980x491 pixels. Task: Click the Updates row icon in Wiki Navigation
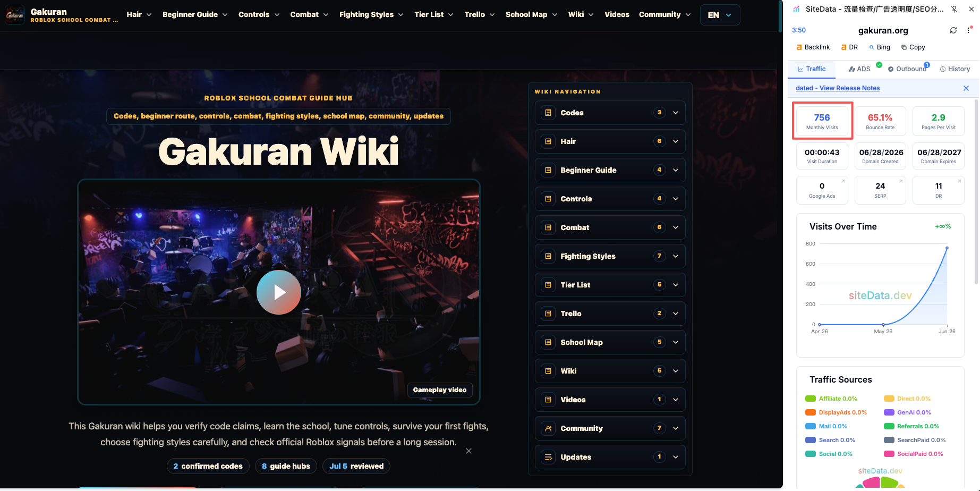548,457
